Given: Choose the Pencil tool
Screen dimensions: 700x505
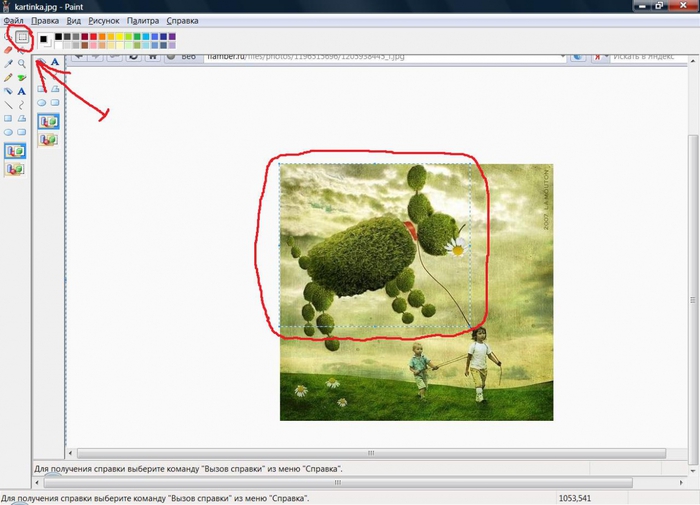Looking at the screenshot, I should (8, 78).
